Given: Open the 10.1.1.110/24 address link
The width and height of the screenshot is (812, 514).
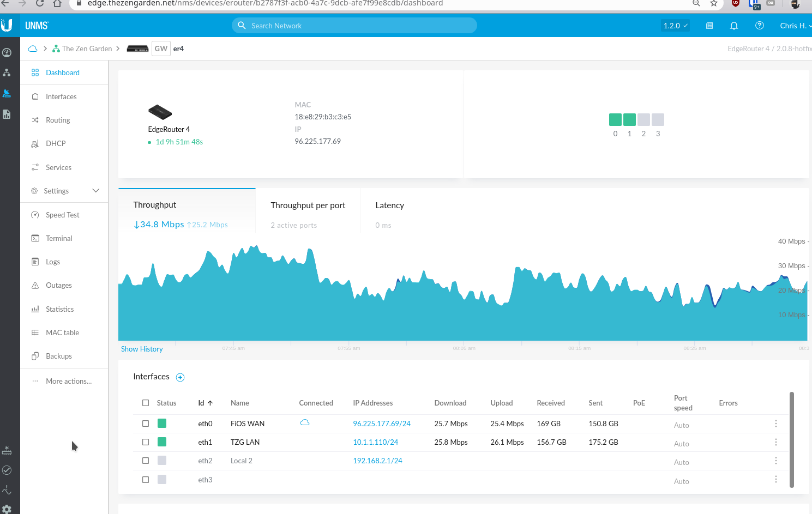Looking at the screenshot, I should 376,442.
